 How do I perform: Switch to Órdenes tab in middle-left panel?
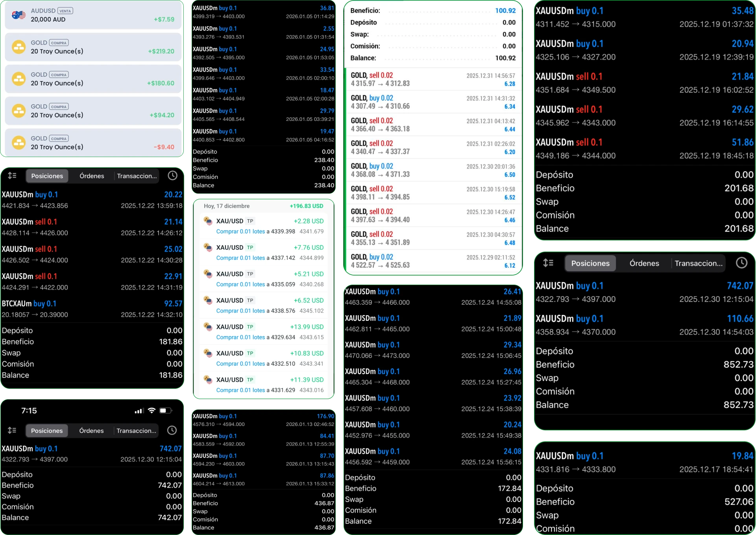(x=92, y=176)
